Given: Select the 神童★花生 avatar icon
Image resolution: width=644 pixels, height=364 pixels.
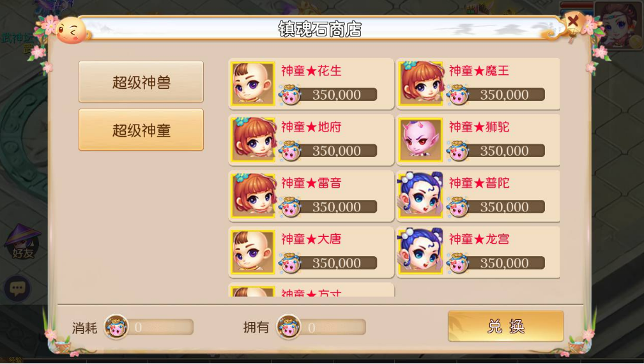Looking at the screenshot, I should coord(252,84).
